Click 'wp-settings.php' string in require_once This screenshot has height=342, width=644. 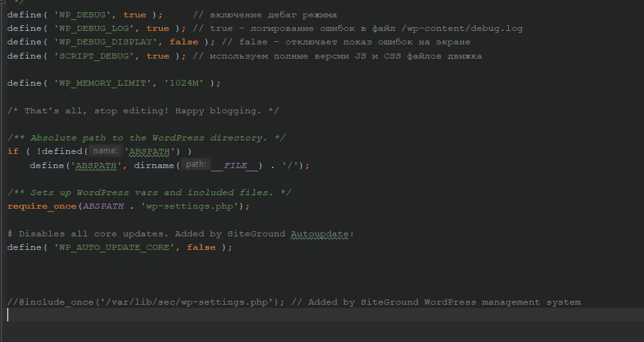click(190, 206)
